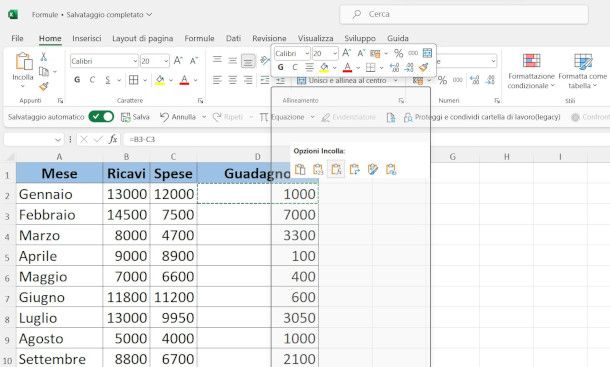Click increase decimal in the Numeri group

pos(474,80)
